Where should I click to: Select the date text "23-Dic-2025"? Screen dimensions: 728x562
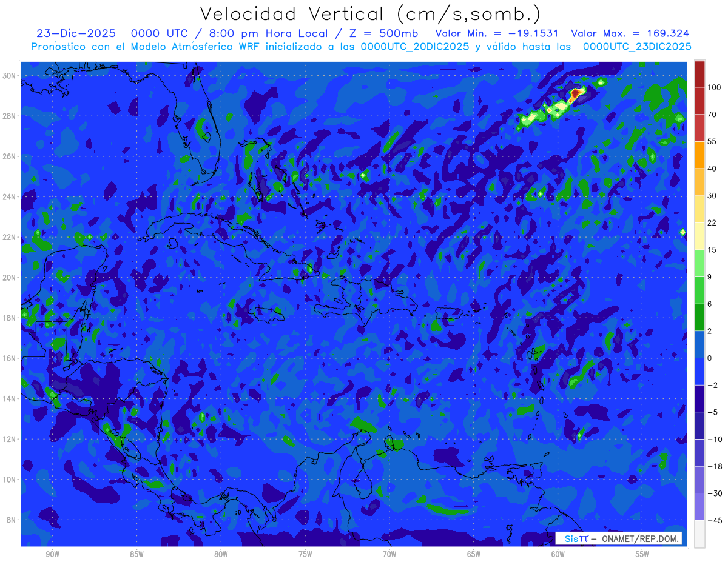76,34
